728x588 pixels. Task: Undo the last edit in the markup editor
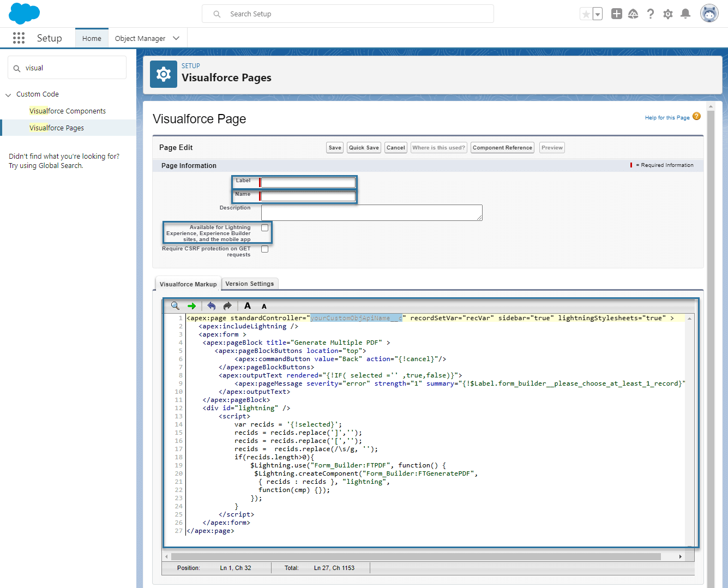(x=211, y=305)
